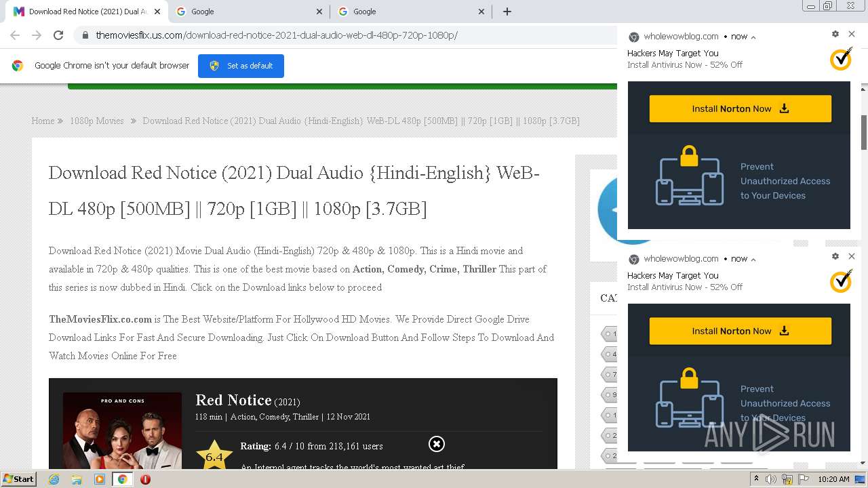Open the volume speaker tray icon
Viewport: 868px width, 488px height.
[771, 479]
